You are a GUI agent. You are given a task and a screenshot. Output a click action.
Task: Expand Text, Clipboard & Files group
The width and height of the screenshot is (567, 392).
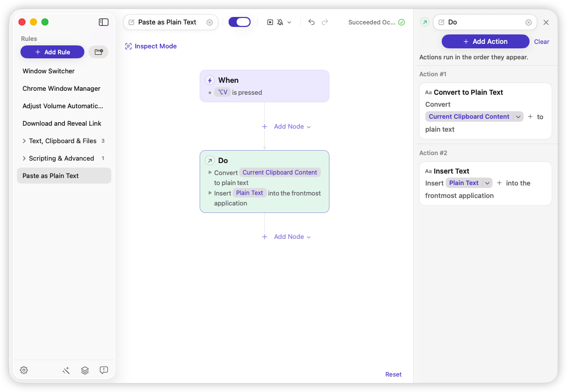click(24, 141)
